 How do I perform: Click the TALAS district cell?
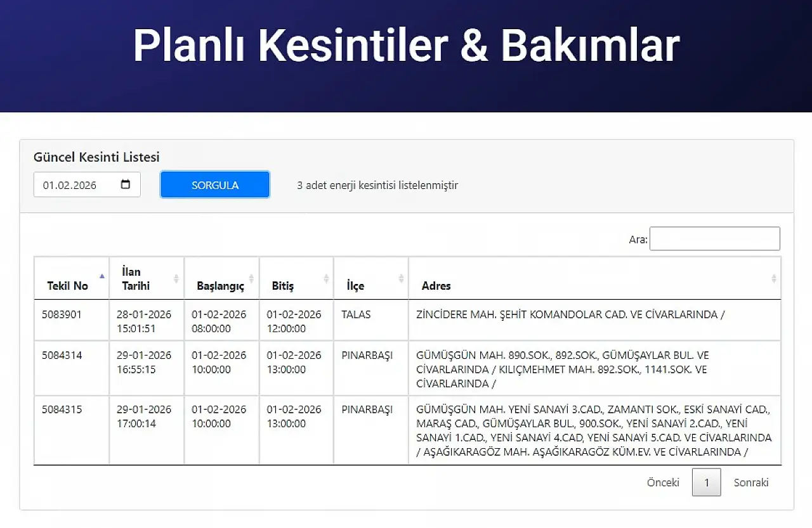(x=356, y=314)
